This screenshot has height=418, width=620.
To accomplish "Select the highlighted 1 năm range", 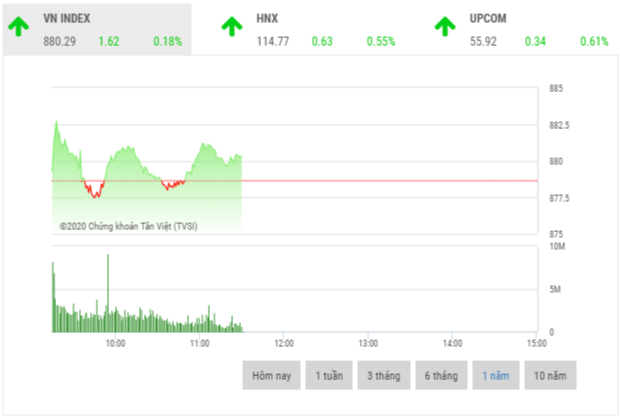I will pos(495,375).
